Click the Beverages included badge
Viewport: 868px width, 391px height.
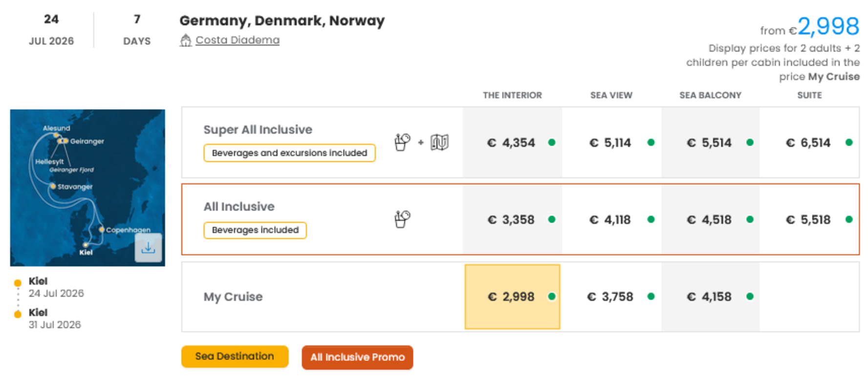(255, 230)
